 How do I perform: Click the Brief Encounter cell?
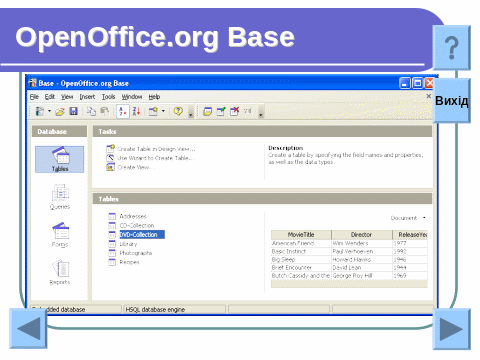[301, 267]
